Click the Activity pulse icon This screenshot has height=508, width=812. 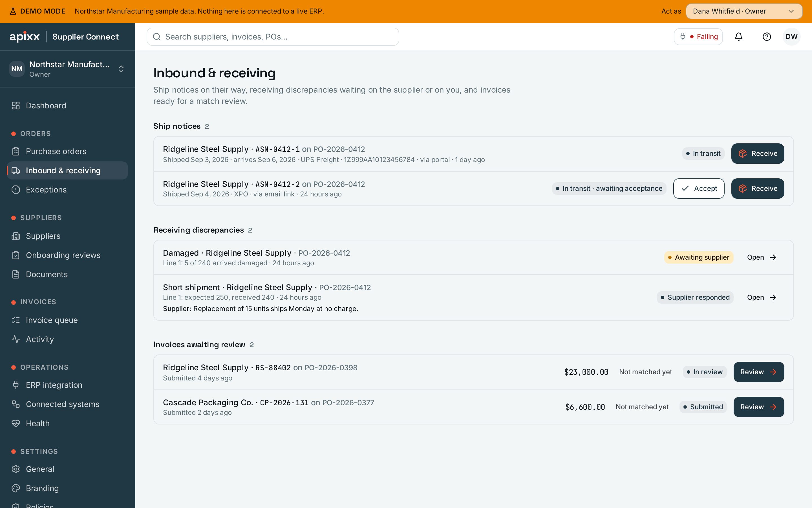(x=16, y=339)
